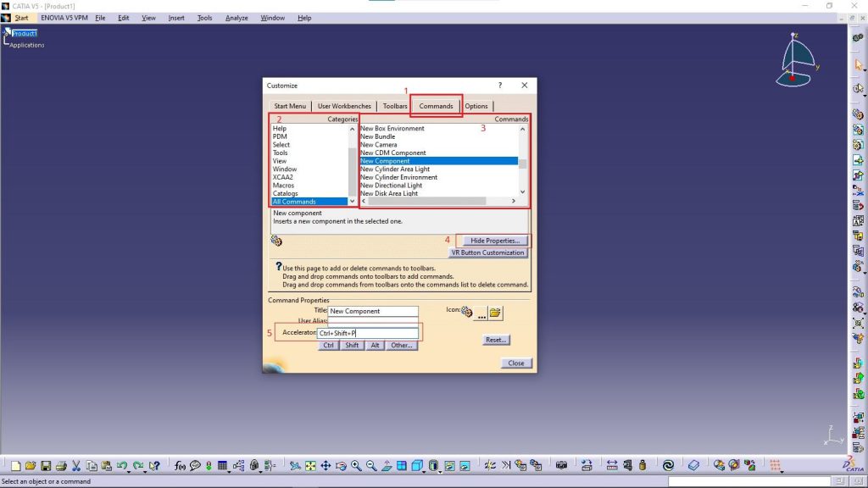Click the Reset... button
The width and height of the screenshot is (868, 488).
click(x=495, y=340)
